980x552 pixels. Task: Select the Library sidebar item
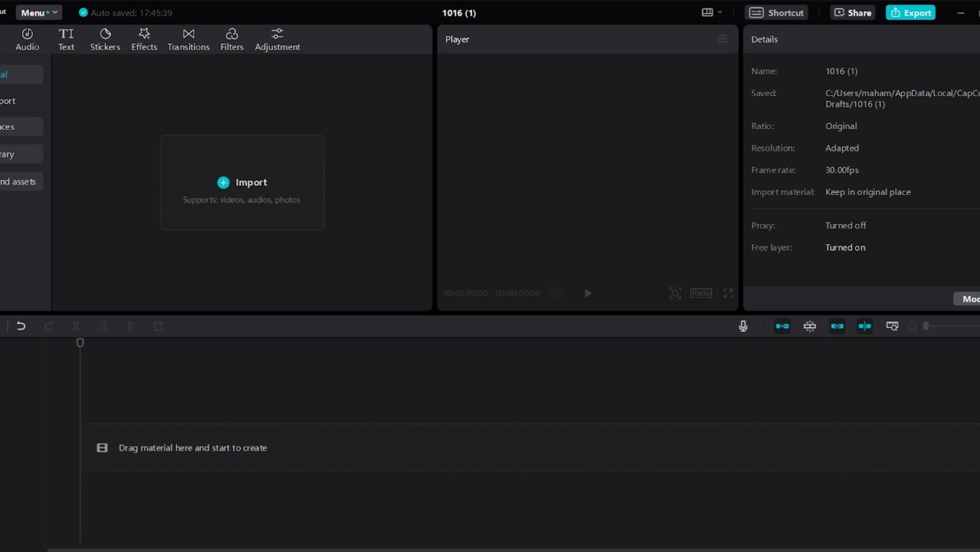coord(21,154)
